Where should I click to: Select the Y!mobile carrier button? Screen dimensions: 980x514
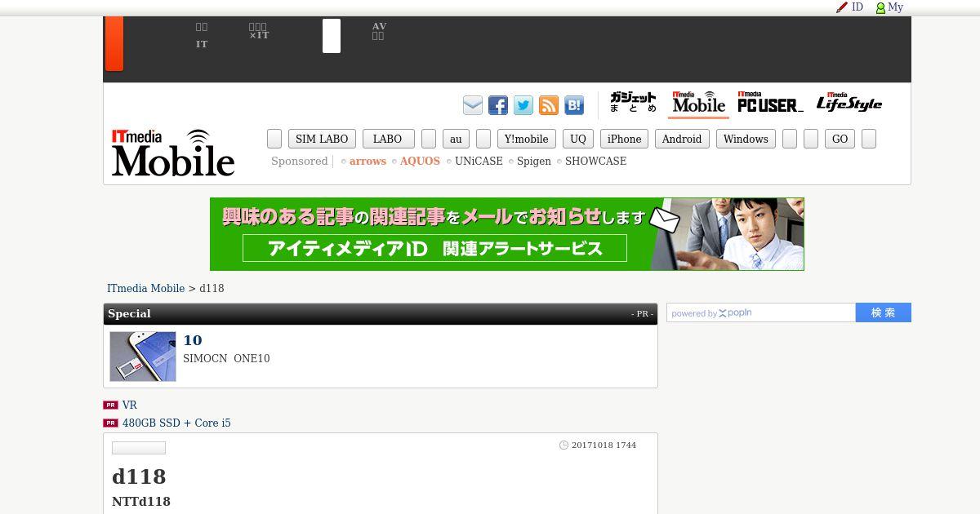[527, 139]
